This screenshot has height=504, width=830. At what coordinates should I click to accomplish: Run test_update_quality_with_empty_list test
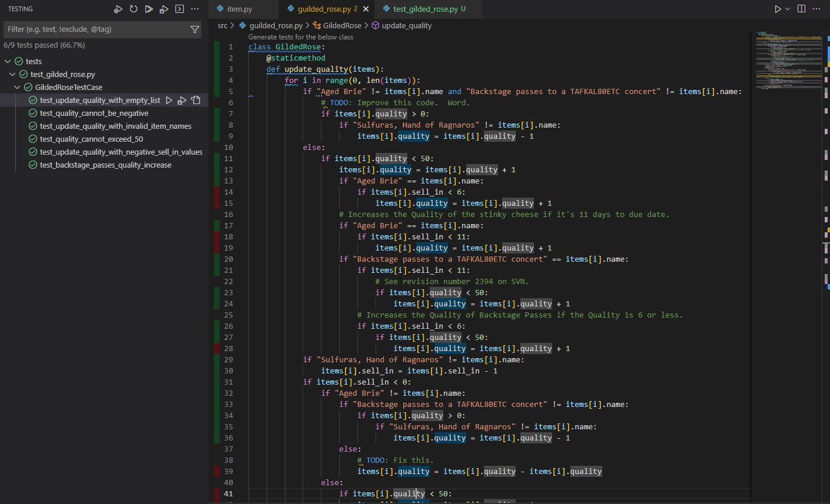point(169,101)
